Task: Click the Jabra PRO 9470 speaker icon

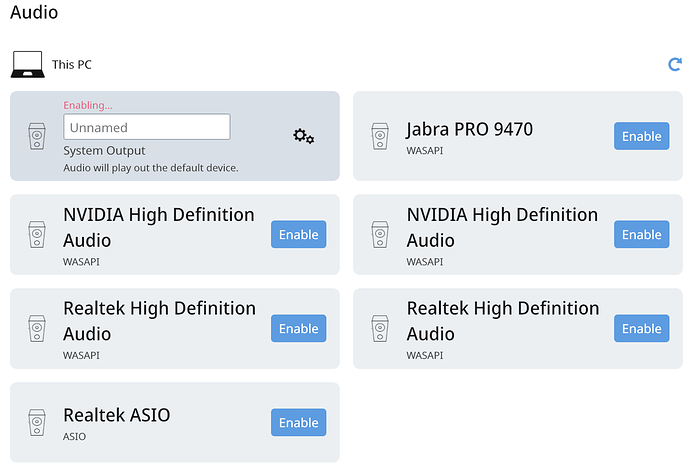Action: point(380,136)
